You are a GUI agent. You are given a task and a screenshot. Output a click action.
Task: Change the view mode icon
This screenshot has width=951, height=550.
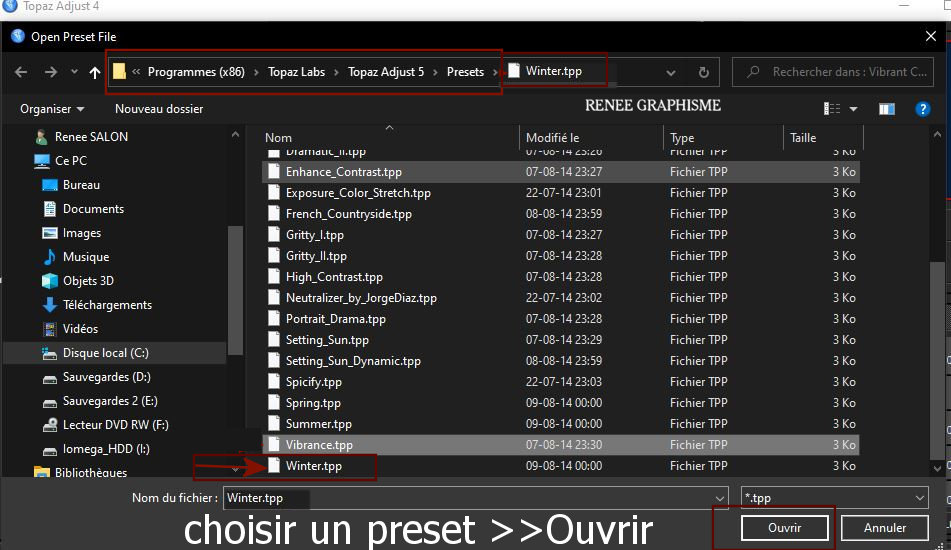(832, 109)
